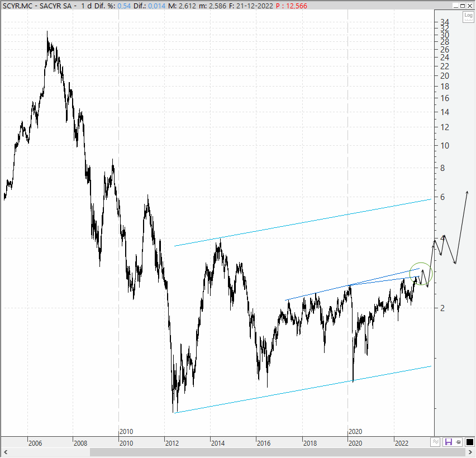Click the SCYR.MC - SACYR SA title
Image resolution: width=476 pixels, height=458 pixels.
coord(37,6)
